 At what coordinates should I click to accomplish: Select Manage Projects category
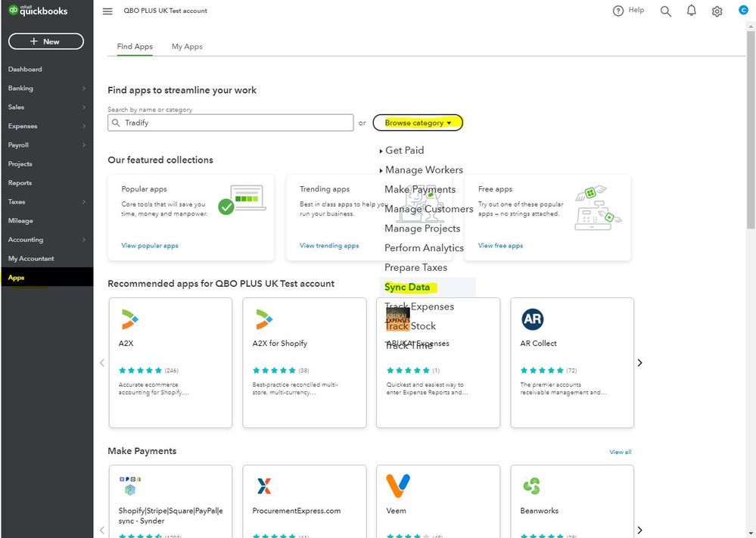(422, 229)
